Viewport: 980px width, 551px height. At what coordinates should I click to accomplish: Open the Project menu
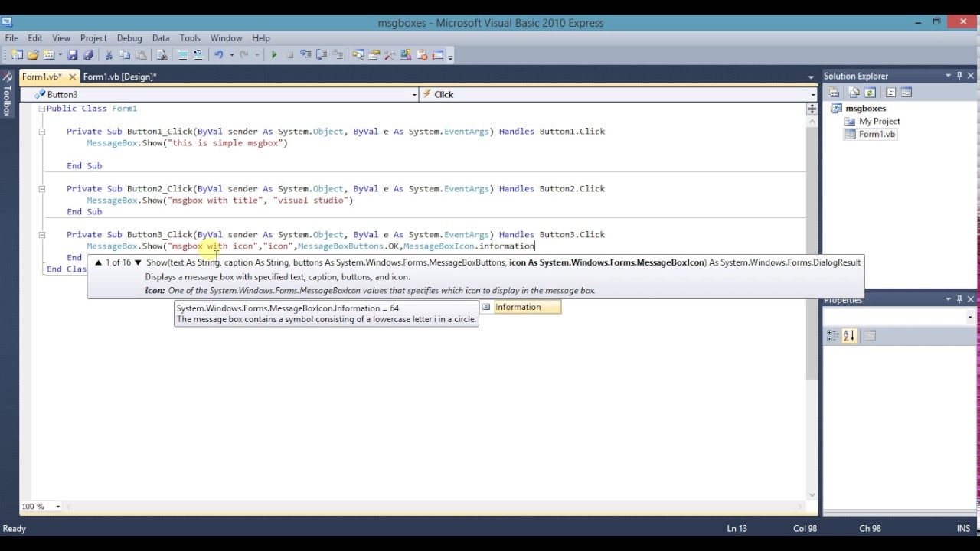(93, 38)
